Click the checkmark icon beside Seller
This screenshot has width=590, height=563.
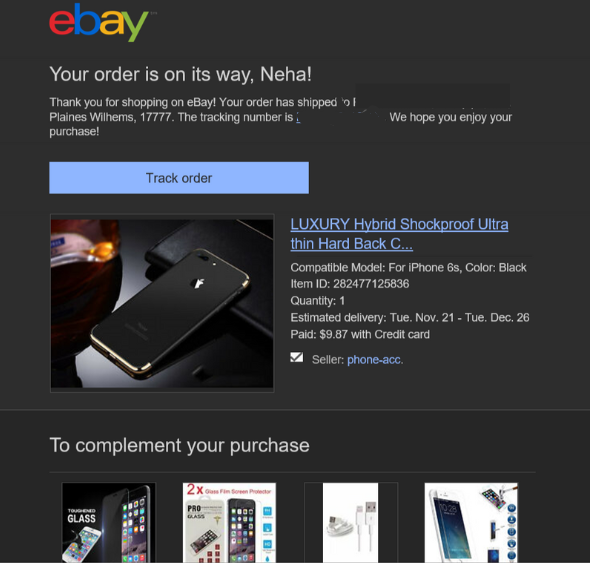[297, 357]
